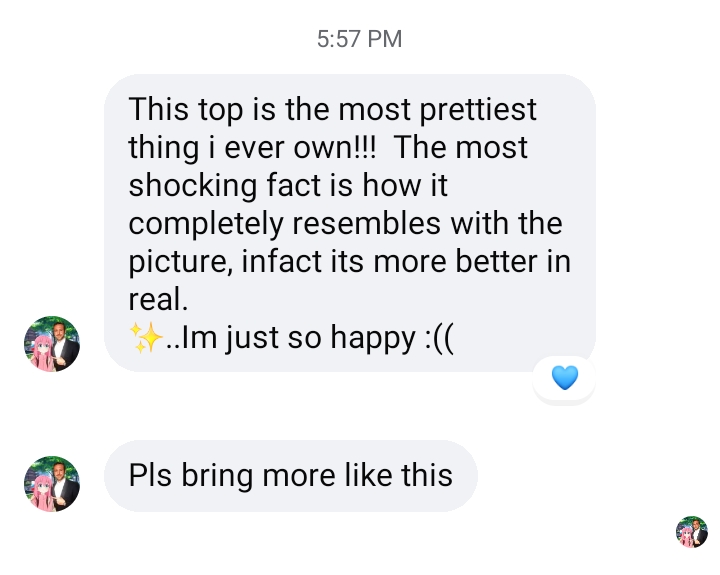Image resolution: width=720 pixels, height=575 pixels.
Task: Select the "Pls bring more like this" bubble
Action: [x=290, y=476]
